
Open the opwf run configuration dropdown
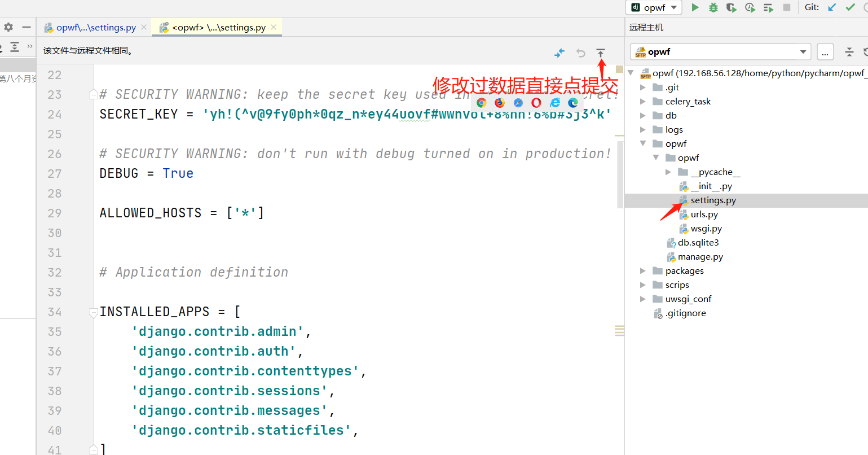pyautogui.click(x=654, y=7)
